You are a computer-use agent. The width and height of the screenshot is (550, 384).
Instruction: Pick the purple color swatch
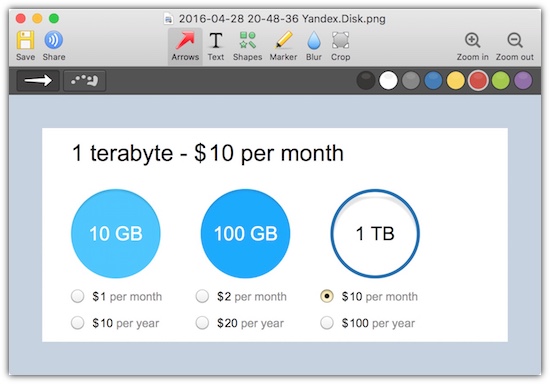[x=523, y=80]
